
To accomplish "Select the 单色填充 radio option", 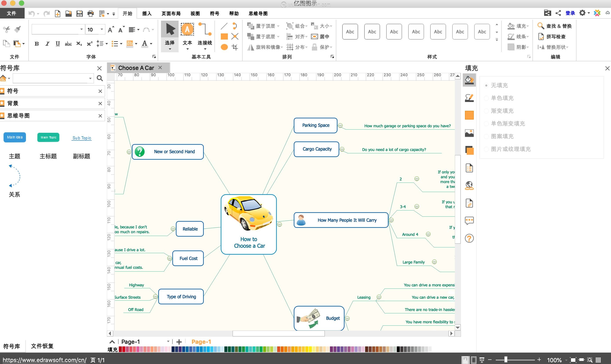I will [486, 98].
